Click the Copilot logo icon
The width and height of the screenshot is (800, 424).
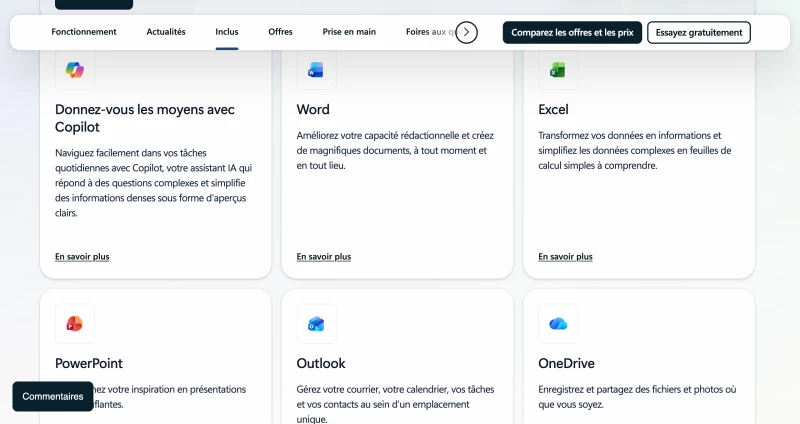coord(75,70)
